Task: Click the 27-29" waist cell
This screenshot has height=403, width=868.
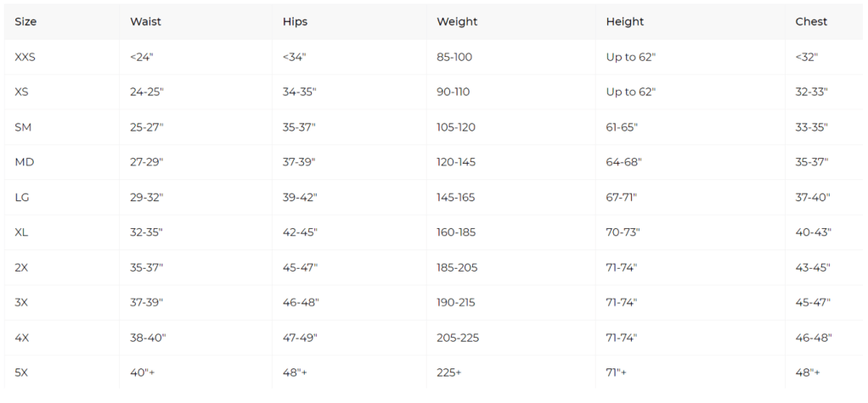Action: 146,162
